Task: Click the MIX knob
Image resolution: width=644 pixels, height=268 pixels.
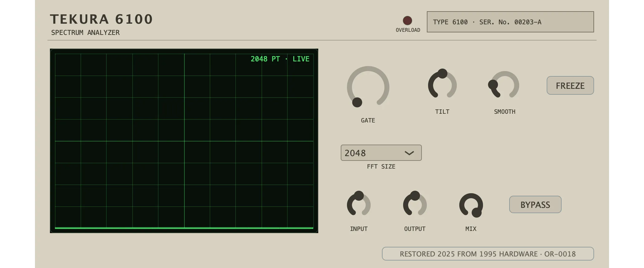Action: [x=471, y=205]
